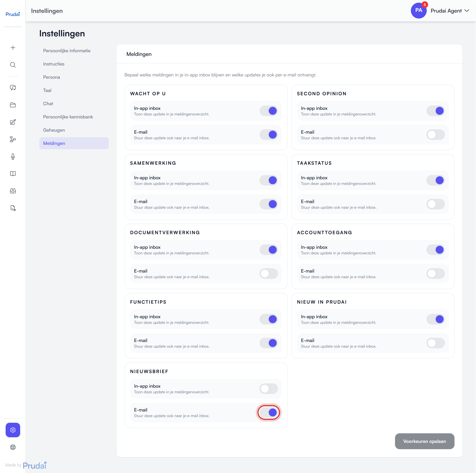Screen dimensions: 476x473
Task: Open Geheugen settings section
Action: pyautogui.click(x=74, y=130)
